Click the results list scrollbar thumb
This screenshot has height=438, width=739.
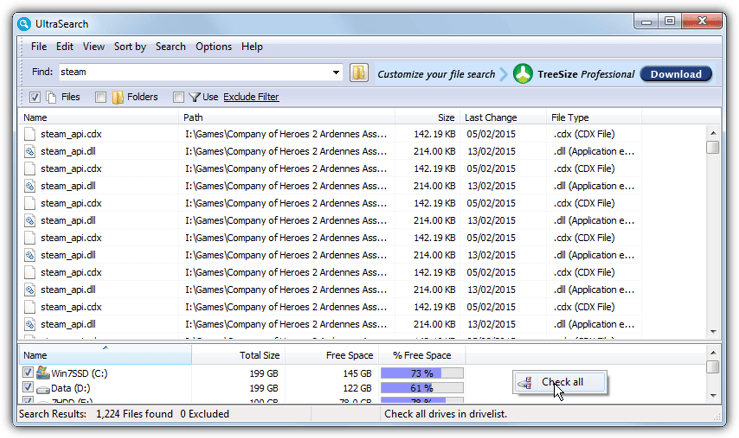713,147
